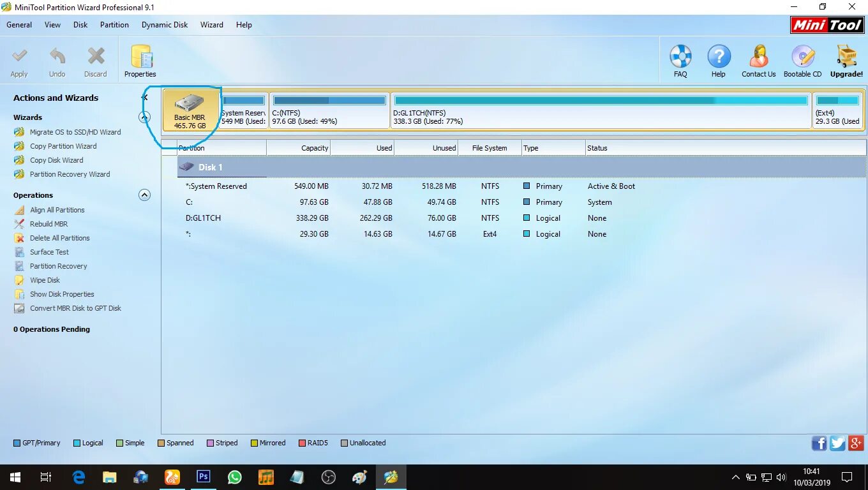Open Photoshop from the taskbar
Screen dimensions: 868x490
click(204, 477)
